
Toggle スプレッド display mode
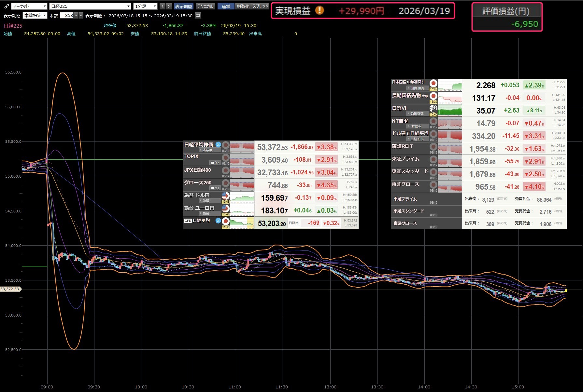[x=261, y=6]
